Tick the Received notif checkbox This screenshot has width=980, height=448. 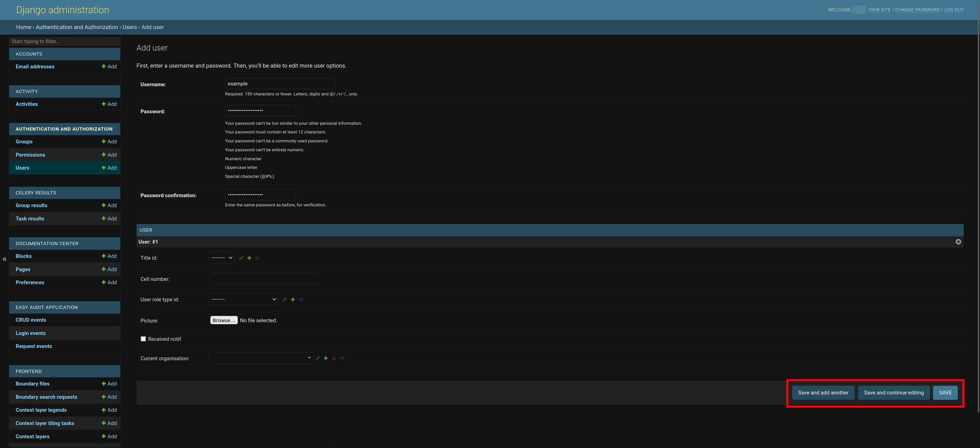[x=143, y=339]
